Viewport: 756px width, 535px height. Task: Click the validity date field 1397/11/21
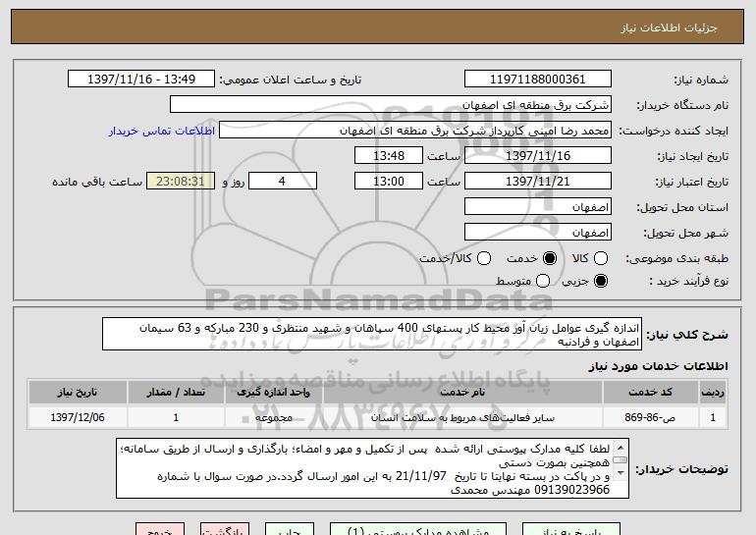coord(538,182)
